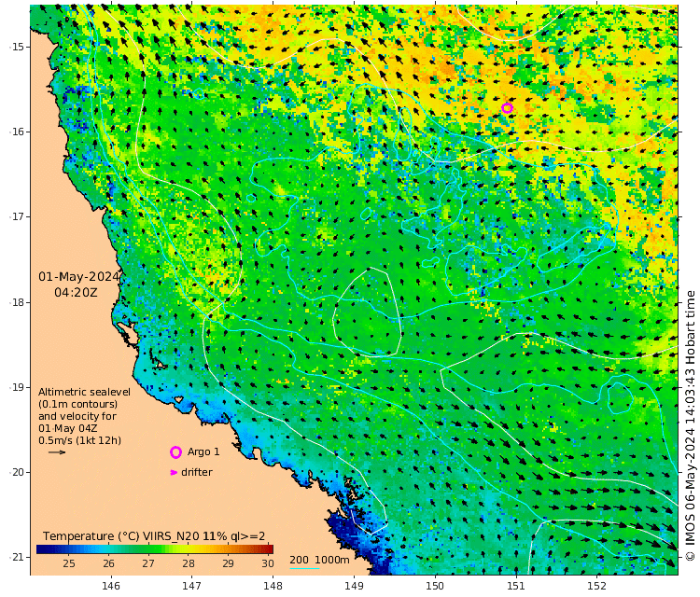Click the color bar value 28
This screenshot has width=700, height=597.
tap(189, 563)
